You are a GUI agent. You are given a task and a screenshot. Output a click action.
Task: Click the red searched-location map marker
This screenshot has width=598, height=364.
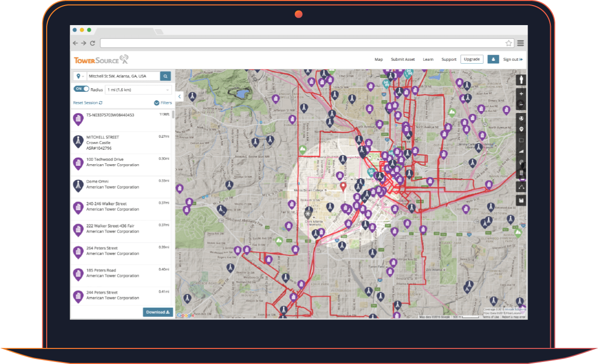343,187
